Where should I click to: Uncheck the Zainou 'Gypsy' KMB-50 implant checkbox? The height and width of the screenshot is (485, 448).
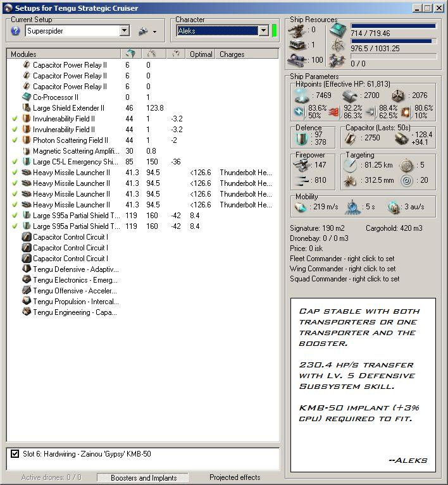coord(15,454)
